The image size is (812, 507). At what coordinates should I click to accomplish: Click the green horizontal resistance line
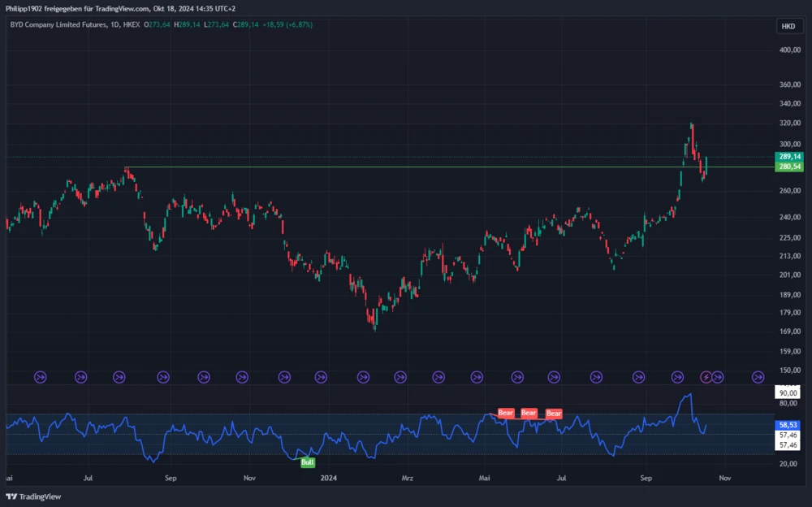(x=406, y=167)
